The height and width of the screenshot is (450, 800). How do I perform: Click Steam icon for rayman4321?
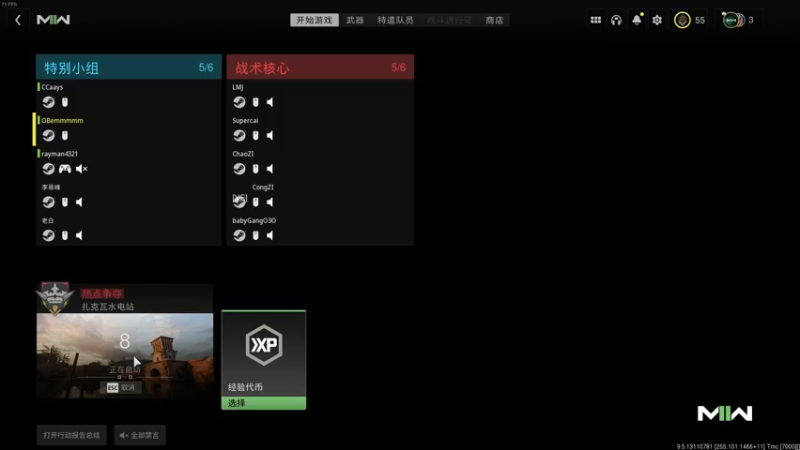pos(48,168)
